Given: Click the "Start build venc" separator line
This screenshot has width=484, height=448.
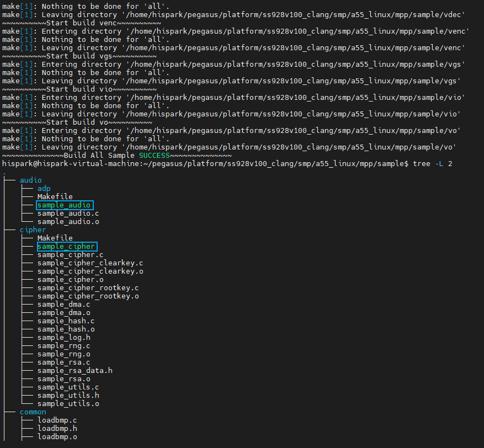Looking at the screenshot, I should point(82,23).
